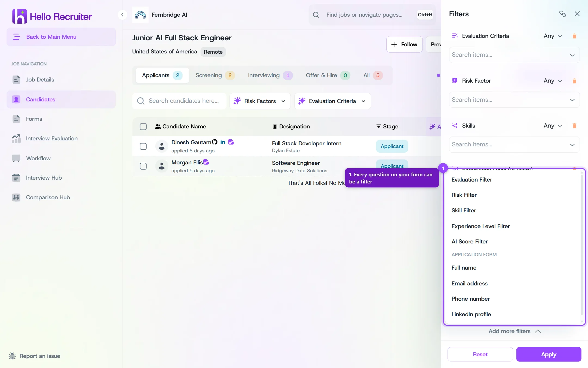Click the Search candidates here field

point(179,101)
